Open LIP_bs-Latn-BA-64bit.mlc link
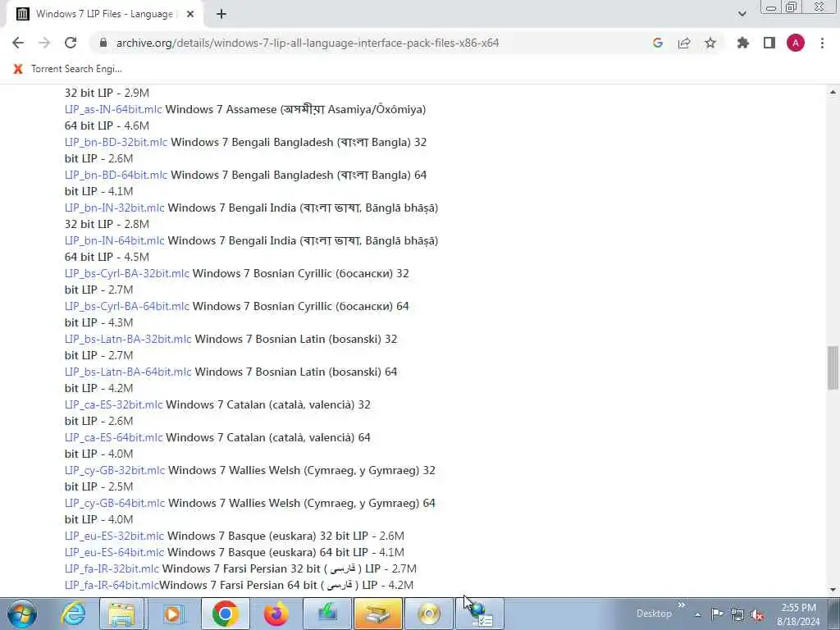840x630 pixels. (x=128, y=372)
